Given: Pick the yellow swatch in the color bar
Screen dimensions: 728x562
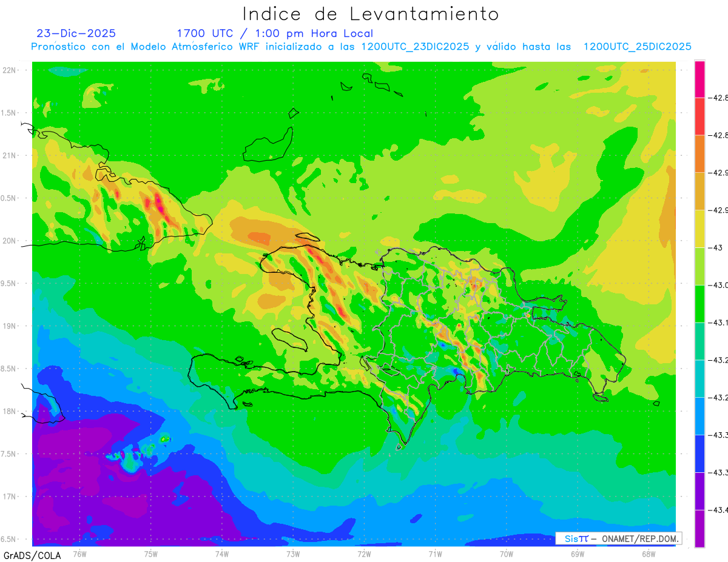Looking at the screenshot, I should pos(699,229).
